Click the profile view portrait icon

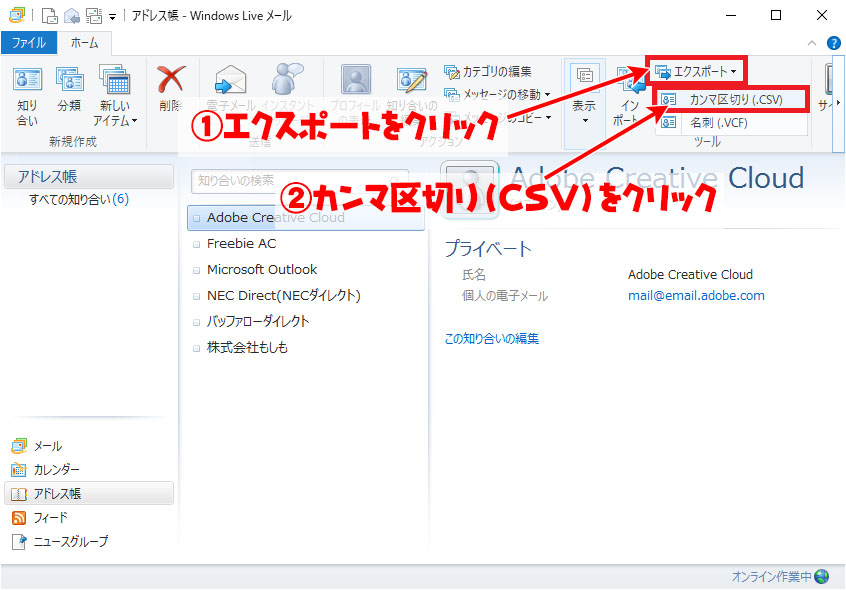356,79
